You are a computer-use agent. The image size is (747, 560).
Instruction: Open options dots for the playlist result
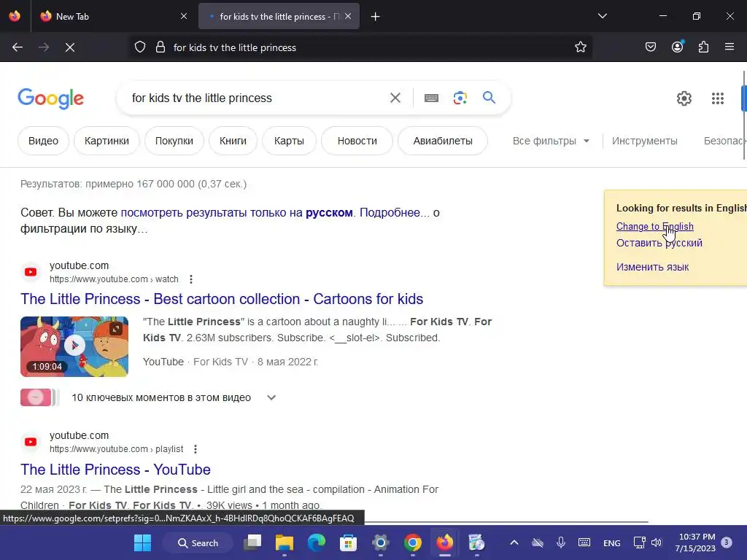click(x=196, y=449)
